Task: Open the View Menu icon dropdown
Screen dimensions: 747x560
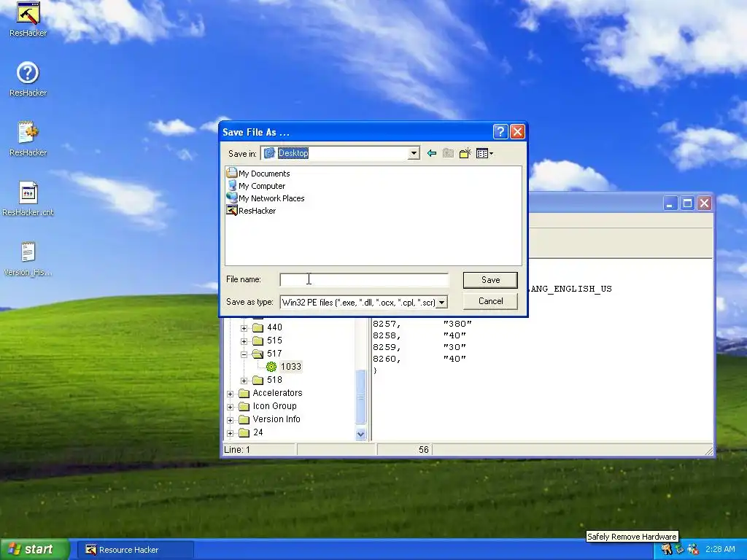Action: (x=484, y=153)
